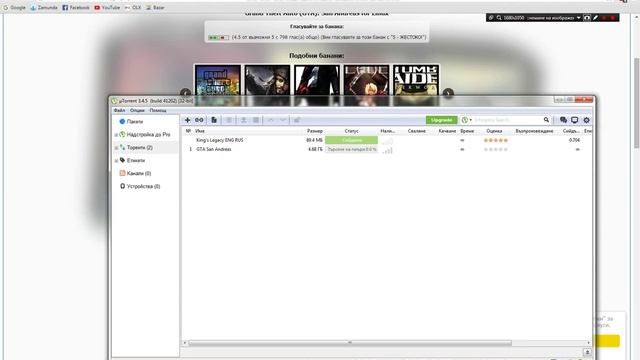Click the Google bookmark in browser
The height and width of the screenshot is (360, 640).
tap(15, 7)
